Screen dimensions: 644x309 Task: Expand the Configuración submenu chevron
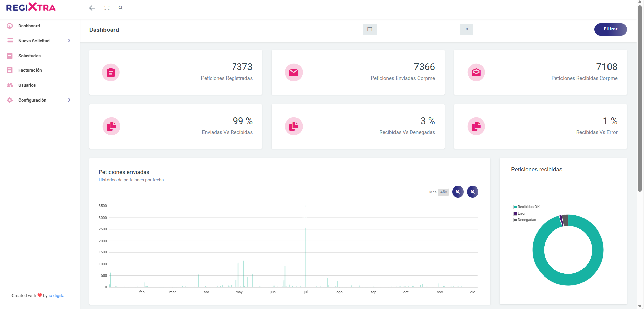[69, 100]
